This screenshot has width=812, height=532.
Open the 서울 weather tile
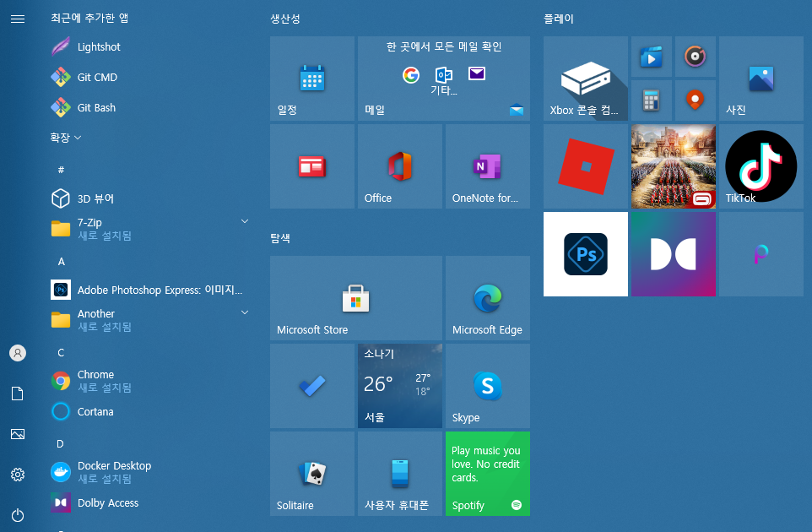(400, 386)
